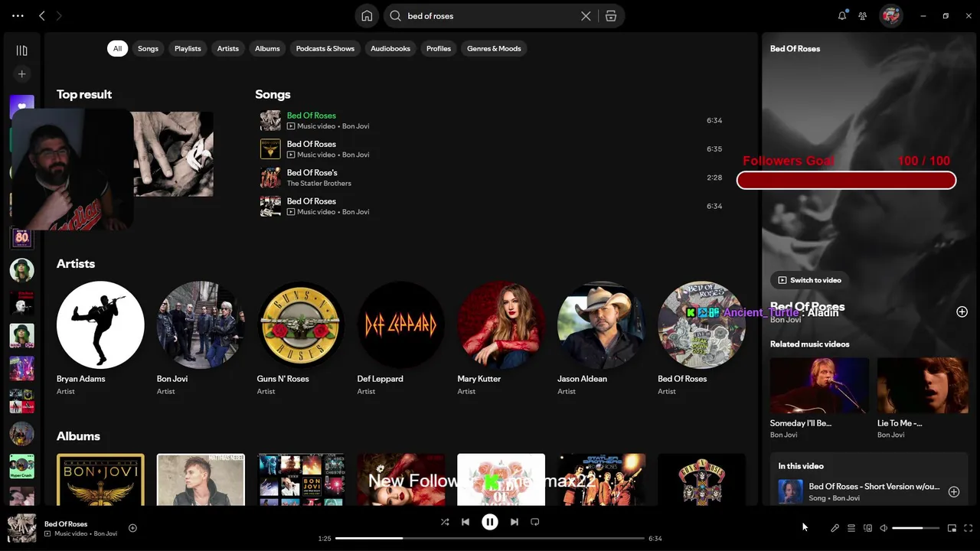Open now playing Bed Of Roses title
980x551 pixels.
click(x=66, y=524)
